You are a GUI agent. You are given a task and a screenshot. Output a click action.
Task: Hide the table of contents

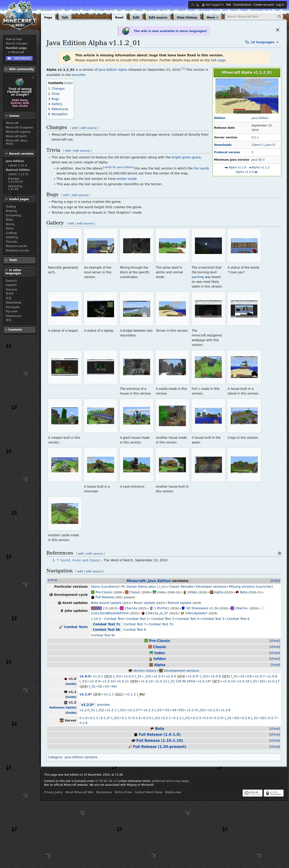tap(68, 83)
